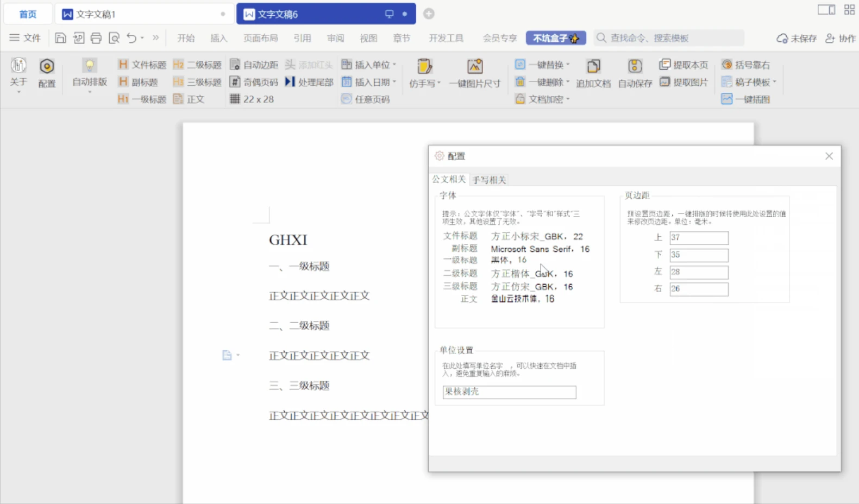Select 公文相关 tab in 配置 dialog
The width and height of the screenshot is (859, 504).
point(449,179)
